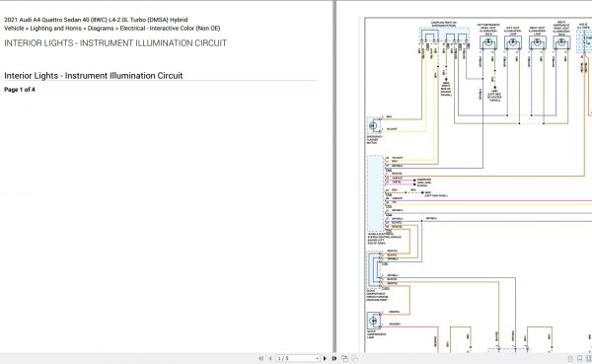This screenshot has height=364, width=592.
Task: Click the Right Vent Illumination Lamp symbol
Action: click(x=537, y=42)
